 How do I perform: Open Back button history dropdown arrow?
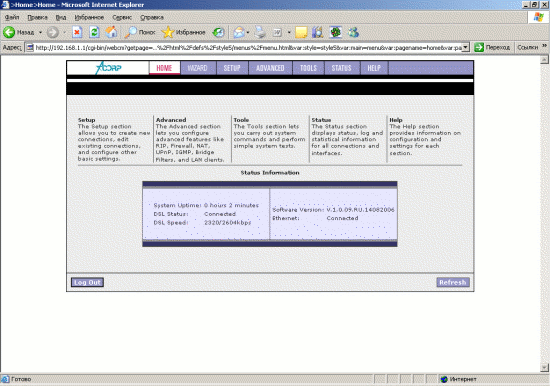pyautogui.click(x=40, y=33)
